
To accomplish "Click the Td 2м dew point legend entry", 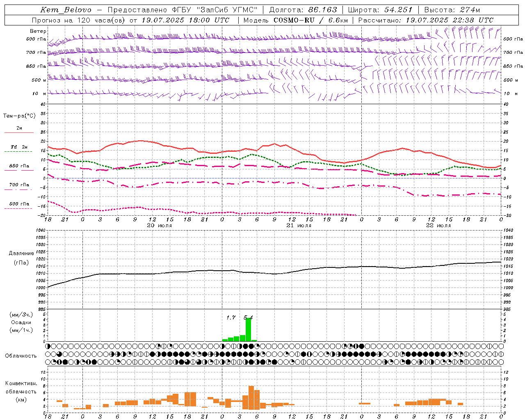I will tap(19, 147).
